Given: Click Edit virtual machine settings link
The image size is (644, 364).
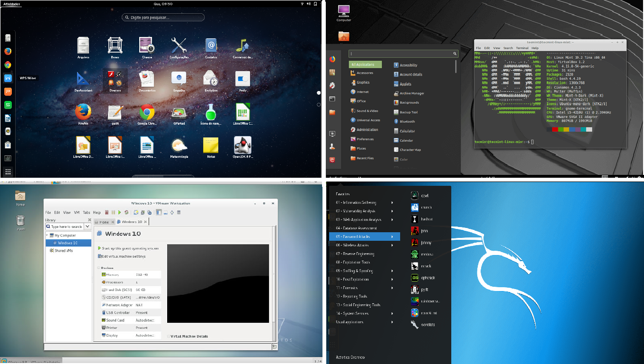Looking at the screenshot, I should (x=122, y=256).
